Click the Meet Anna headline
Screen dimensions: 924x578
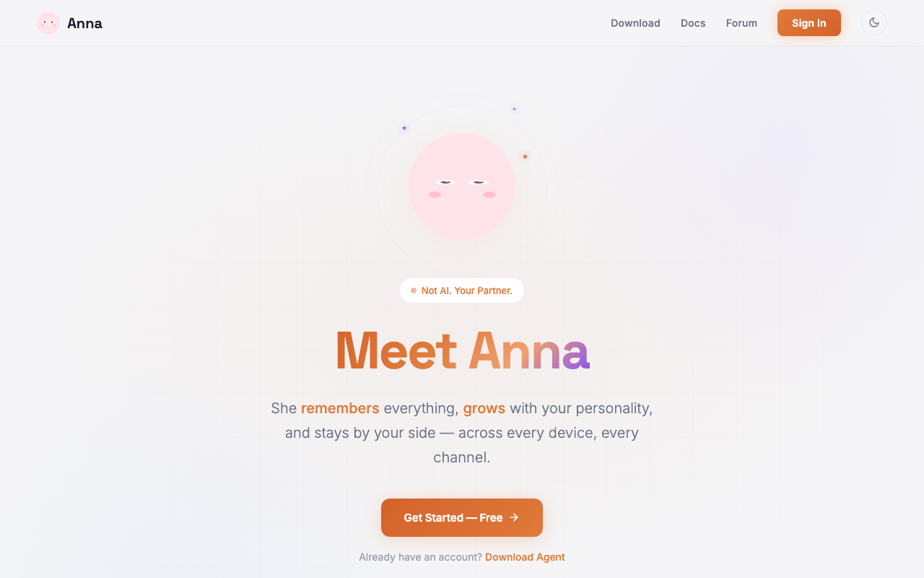point(462,351)
